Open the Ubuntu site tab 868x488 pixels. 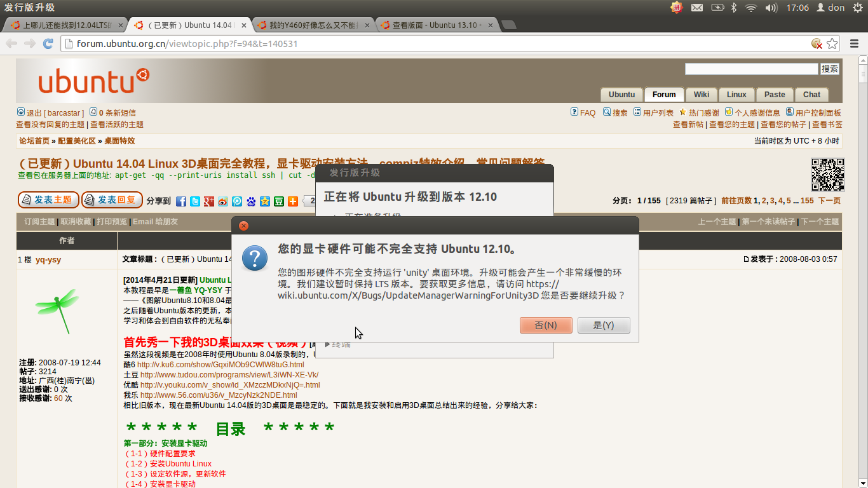[x=621, y=95]
